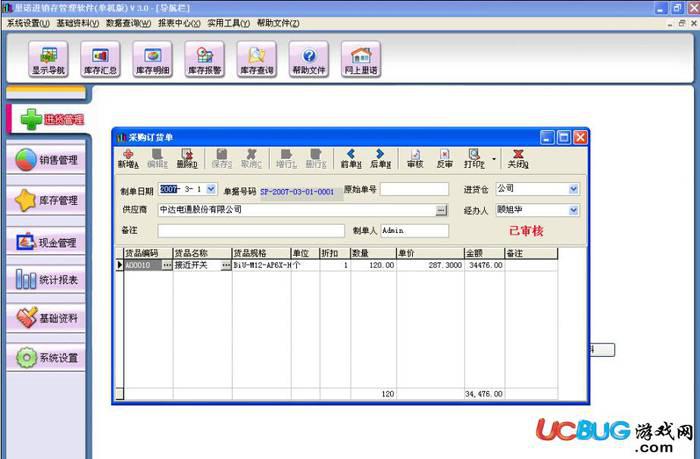This screenshot has height=459, width=700.
Task: Click the 货品编码 cell ellipsis button
Action: tap(167, 265)
